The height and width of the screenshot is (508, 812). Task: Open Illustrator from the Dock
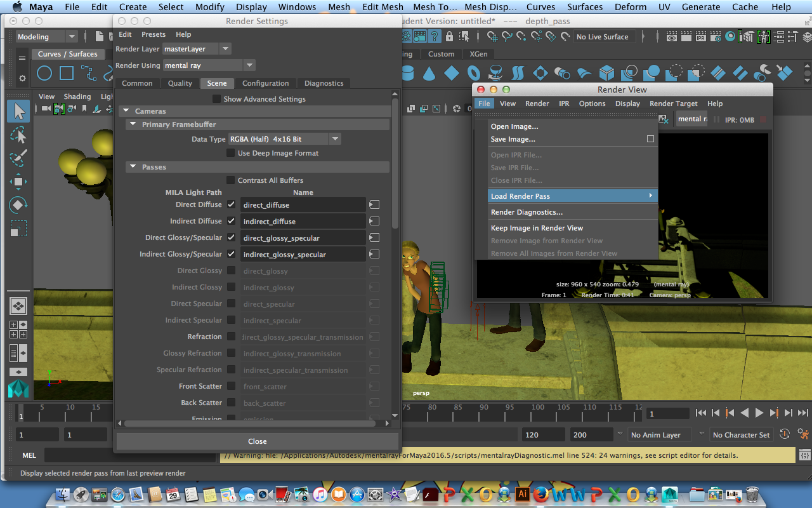pyautogui.click(x=523, y=494)
